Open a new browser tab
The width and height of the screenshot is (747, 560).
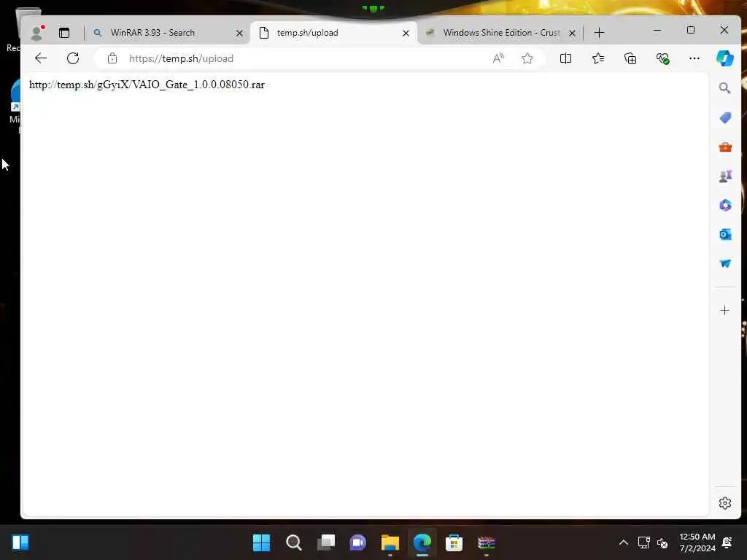click(x=600, y=32)
